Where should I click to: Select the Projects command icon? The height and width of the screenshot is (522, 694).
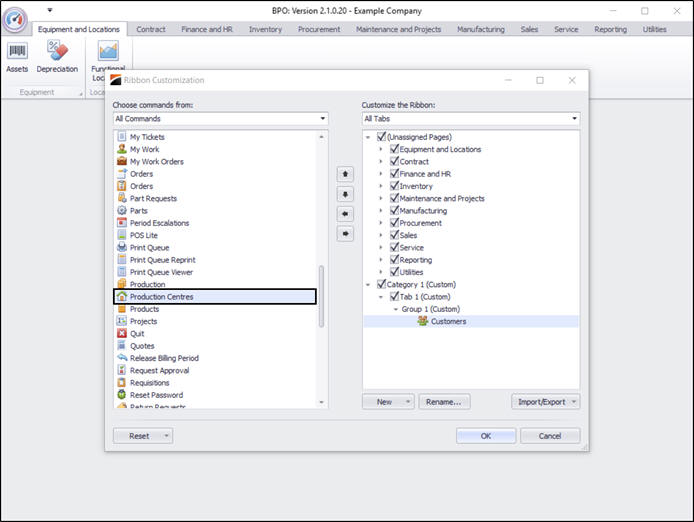(122, 321)
